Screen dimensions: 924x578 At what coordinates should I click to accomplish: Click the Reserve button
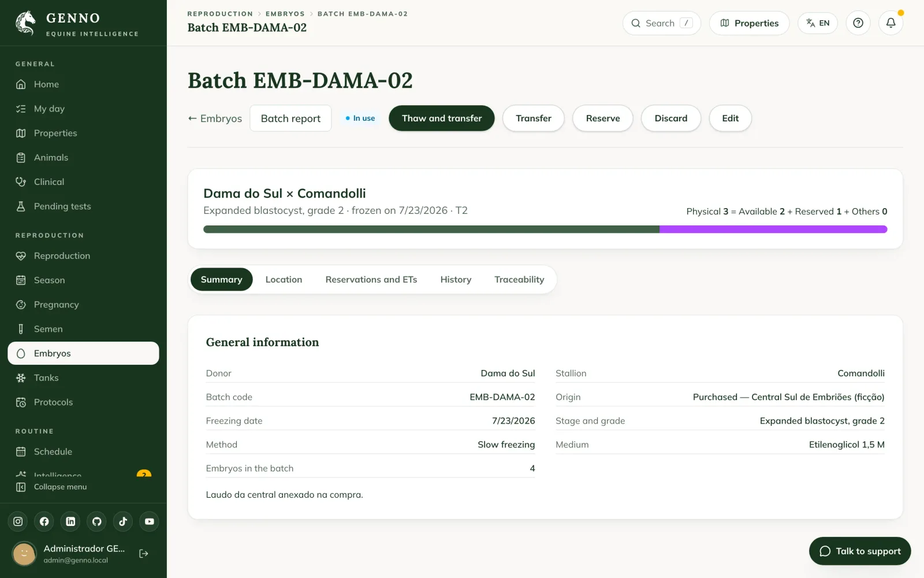603,118
